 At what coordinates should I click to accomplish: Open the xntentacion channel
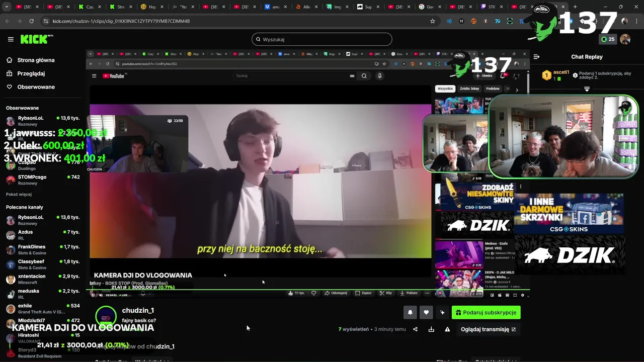click(x=42, y=279)
